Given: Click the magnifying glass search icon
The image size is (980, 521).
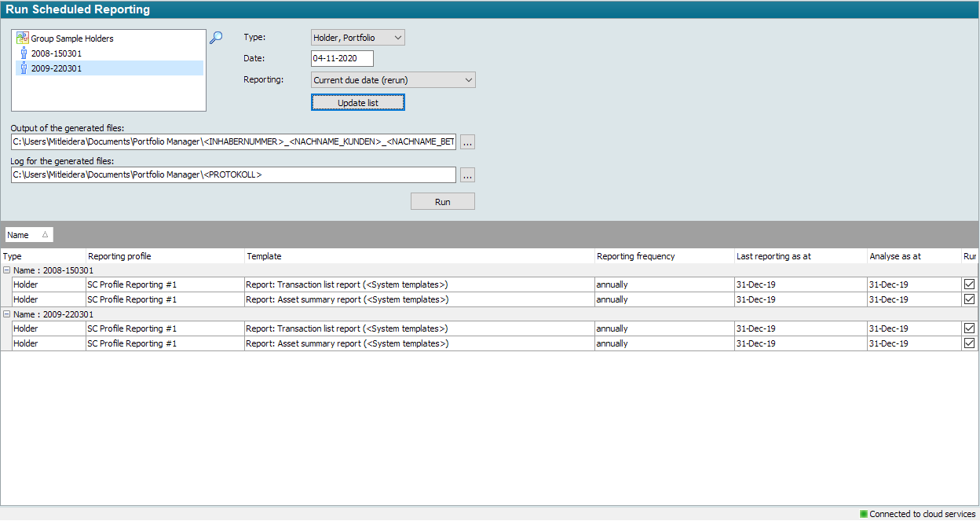Looking at the screenshot, I should pos(216,38).
